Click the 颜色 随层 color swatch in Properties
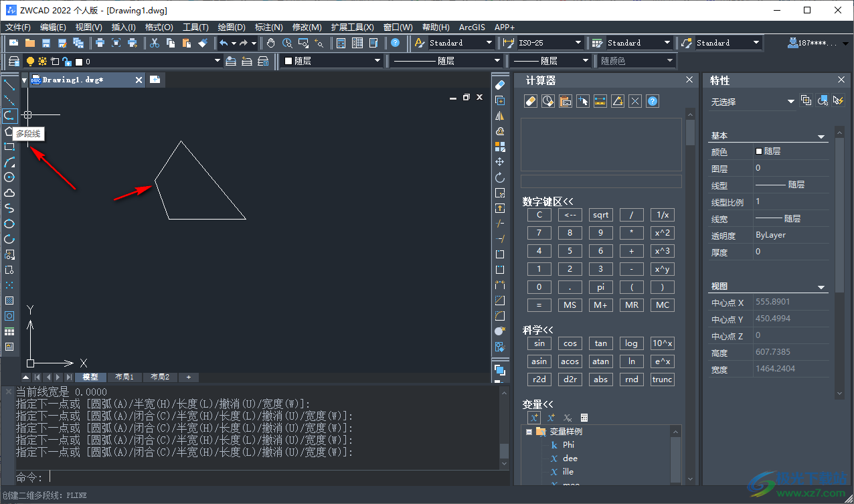This screenshot has width=854, height=504. tap(759, 151)
